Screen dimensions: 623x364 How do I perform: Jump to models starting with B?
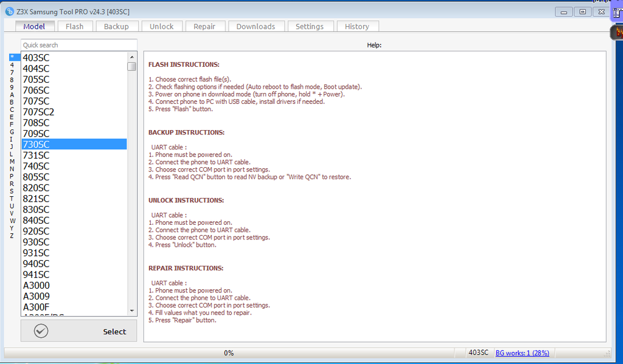click(x=12, y=102)
